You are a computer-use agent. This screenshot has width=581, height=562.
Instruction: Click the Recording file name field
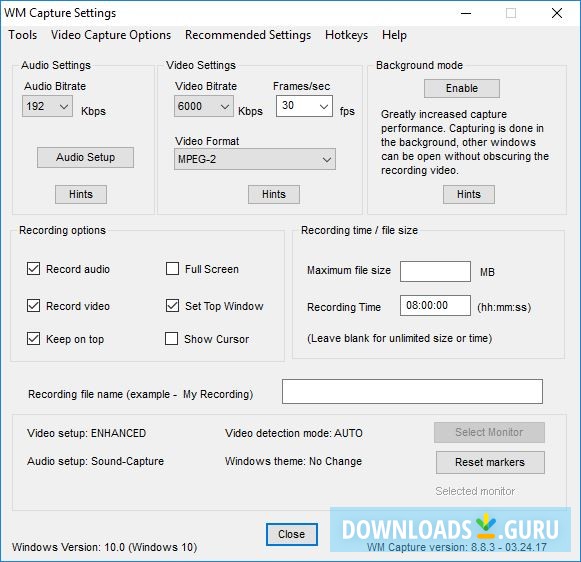412,391
